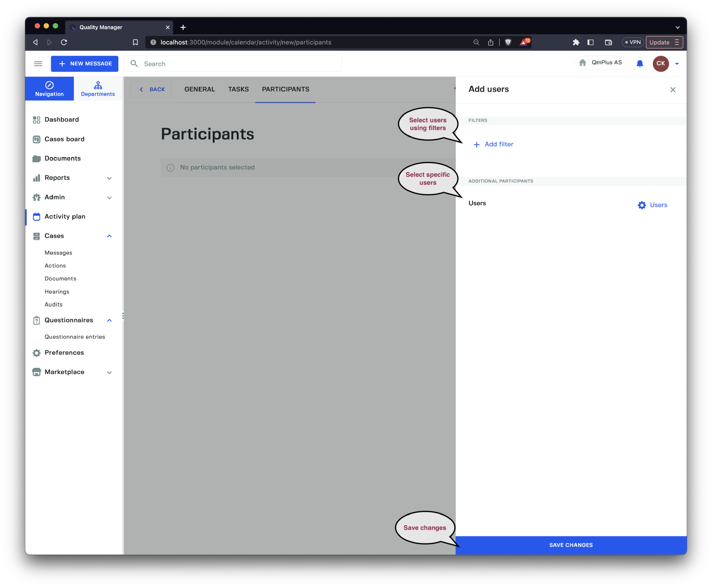This screenshot has height=588, width=712.
Task: Click the Brave shield icon
Action: click(508, 42)
